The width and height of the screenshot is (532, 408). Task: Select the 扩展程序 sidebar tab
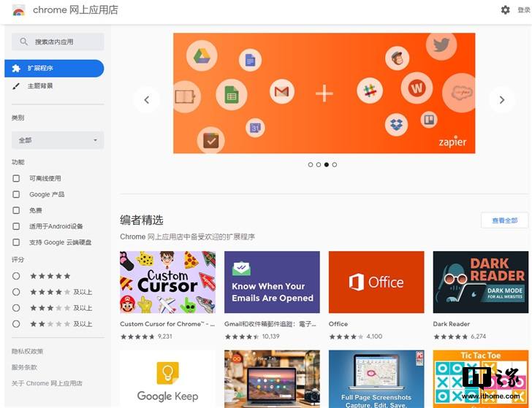54,69
